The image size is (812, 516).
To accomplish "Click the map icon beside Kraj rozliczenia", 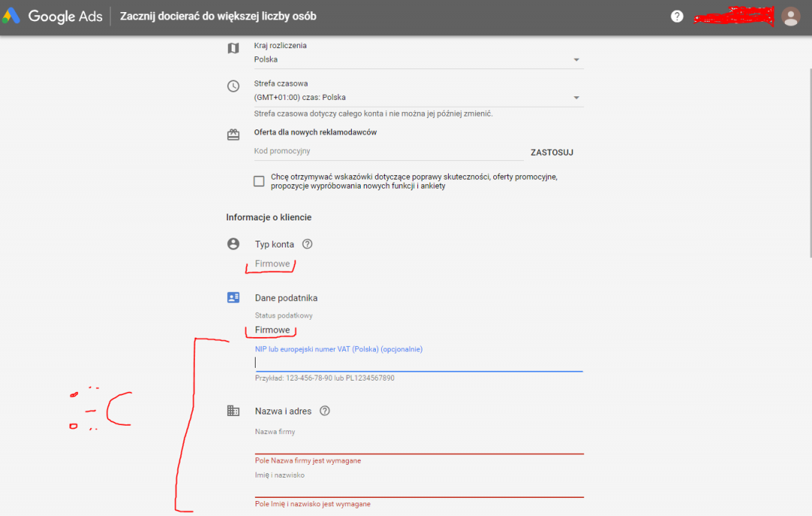I will pos(233,48).
